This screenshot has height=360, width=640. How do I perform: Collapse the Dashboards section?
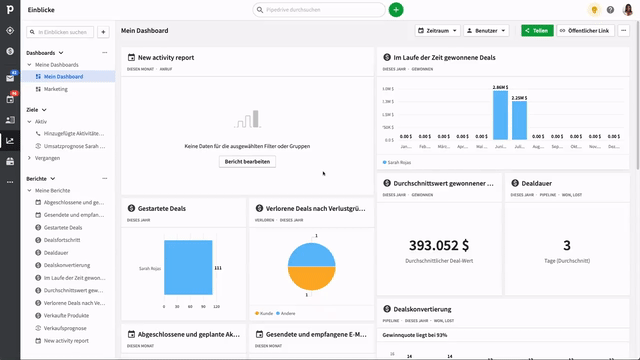[61, 53]
